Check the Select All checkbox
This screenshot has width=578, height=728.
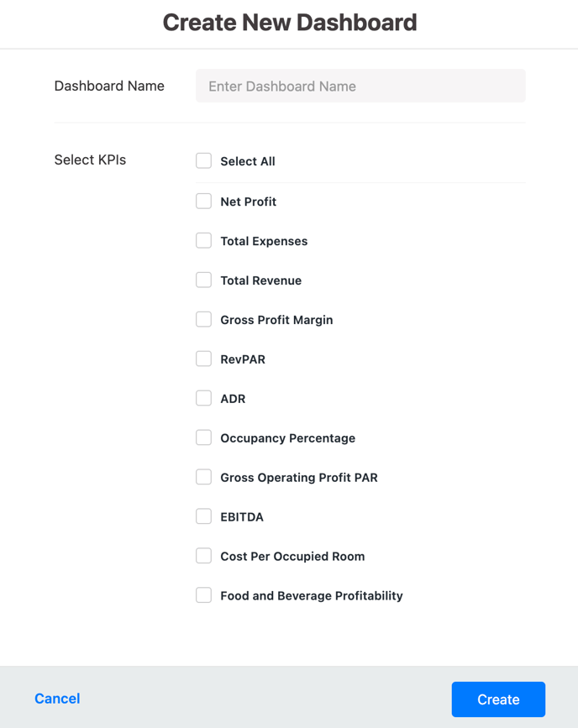pyautogui.click(x=203, y=160)
